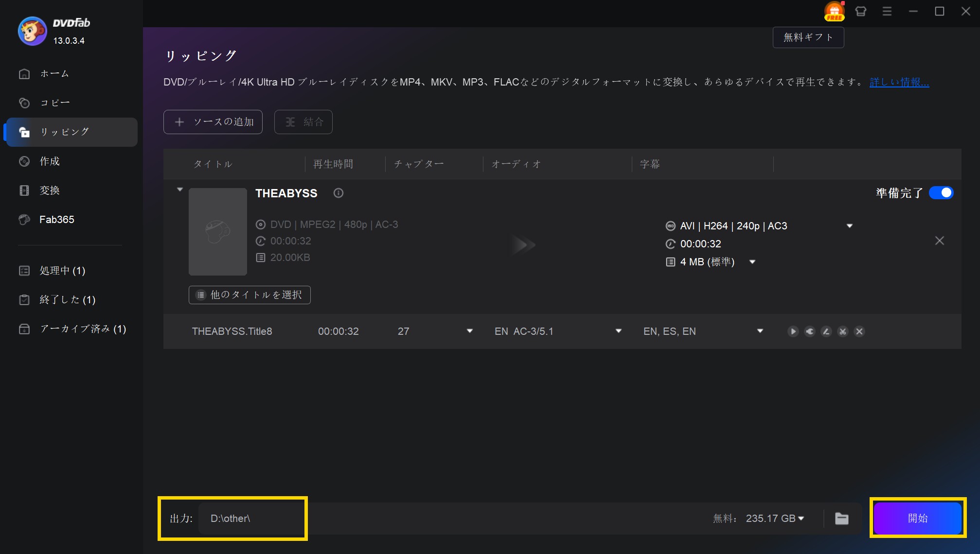Toggle the 準備完了 switch off

941,193
